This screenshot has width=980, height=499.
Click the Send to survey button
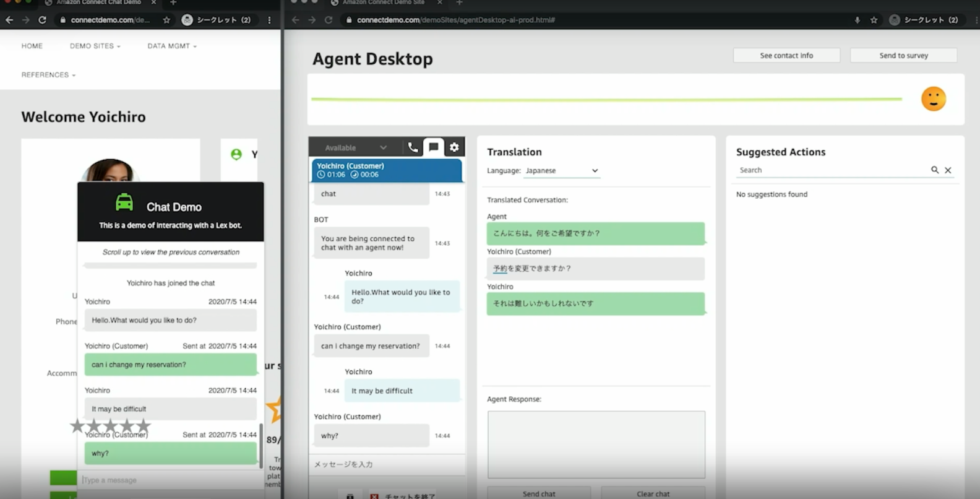click(903, 55)
